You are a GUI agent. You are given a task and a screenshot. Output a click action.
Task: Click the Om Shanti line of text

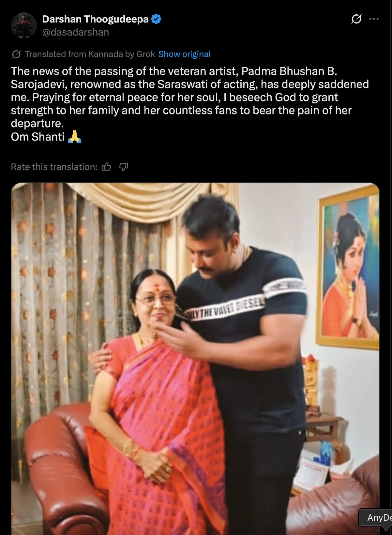pos(38,137)
